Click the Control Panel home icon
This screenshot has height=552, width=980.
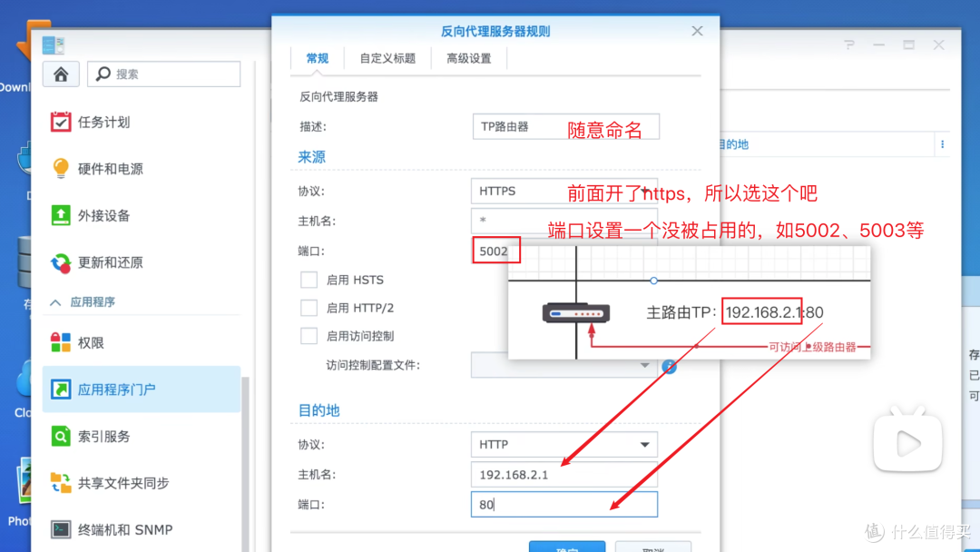(61, 74)
